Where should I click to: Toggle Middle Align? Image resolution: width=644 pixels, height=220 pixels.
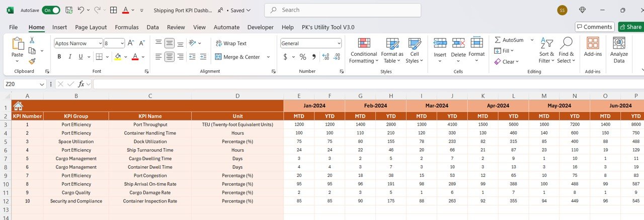170,43
